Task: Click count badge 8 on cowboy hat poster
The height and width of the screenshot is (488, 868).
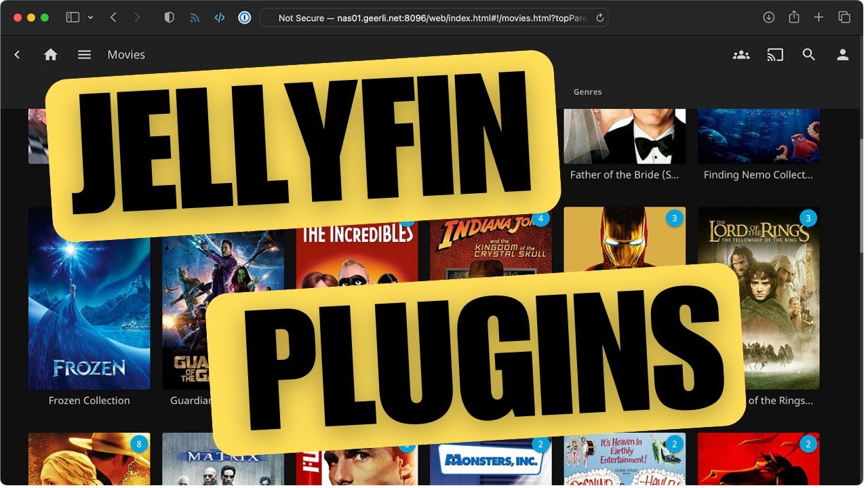Action: tap(139, 445)
